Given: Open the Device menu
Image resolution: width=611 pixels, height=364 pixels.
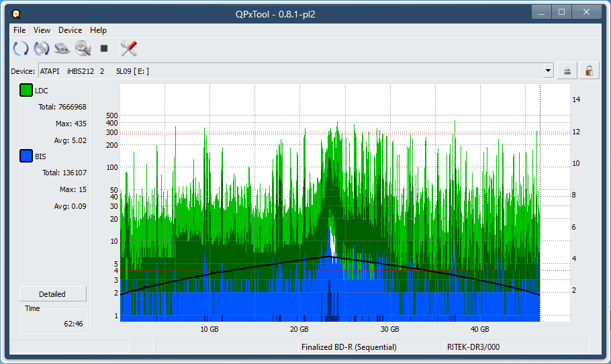Looking at the screenshot, I should click(x=70, y=30).
